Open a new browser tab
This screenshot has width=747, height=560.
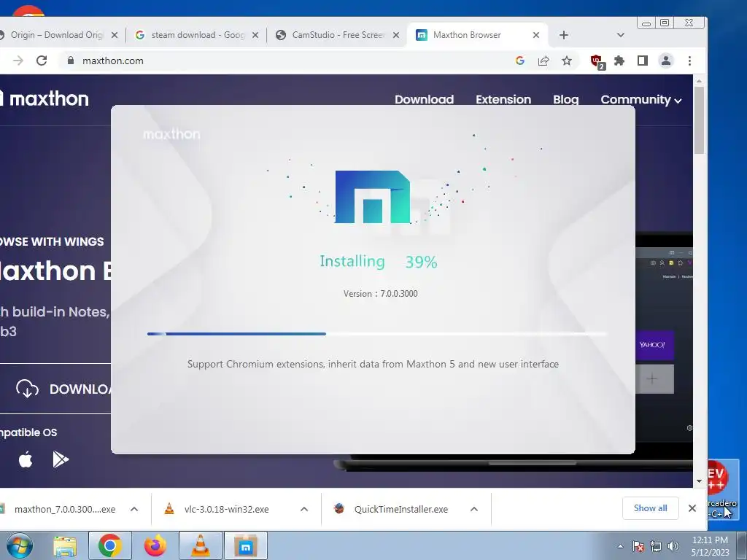(x=564, y=35)
